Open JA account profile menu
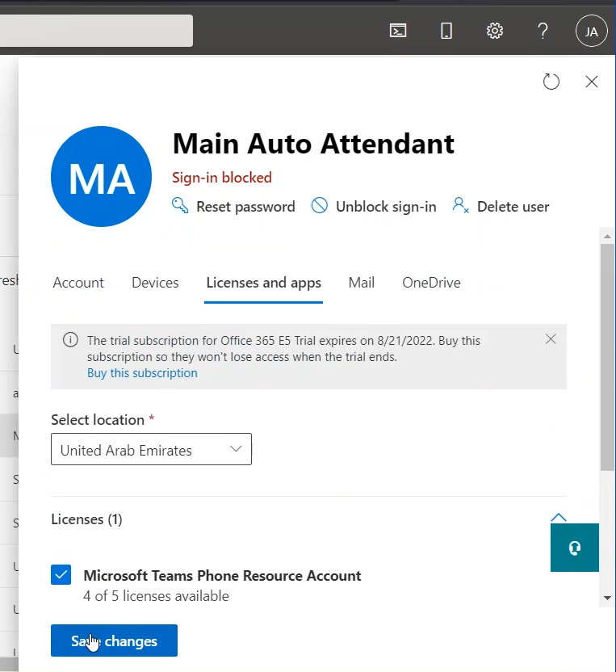Screen dimensions: 616x672 (x=591, y=31)
